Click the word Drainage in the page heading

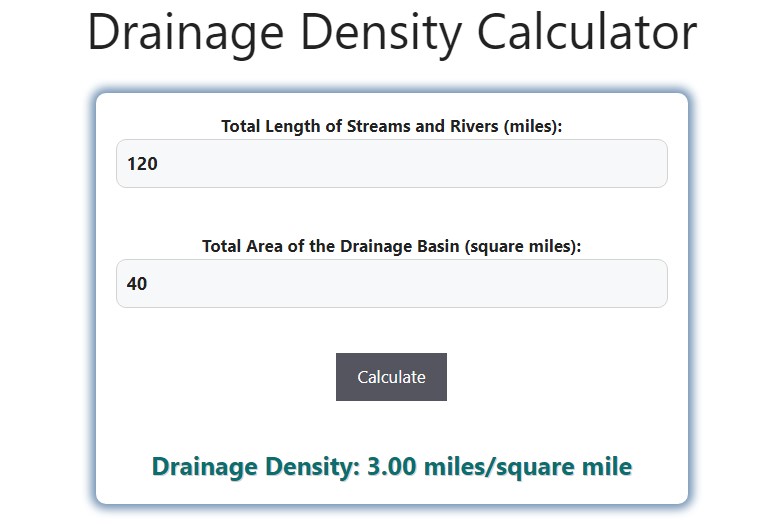pyautogui.click(x=186, y=33)
